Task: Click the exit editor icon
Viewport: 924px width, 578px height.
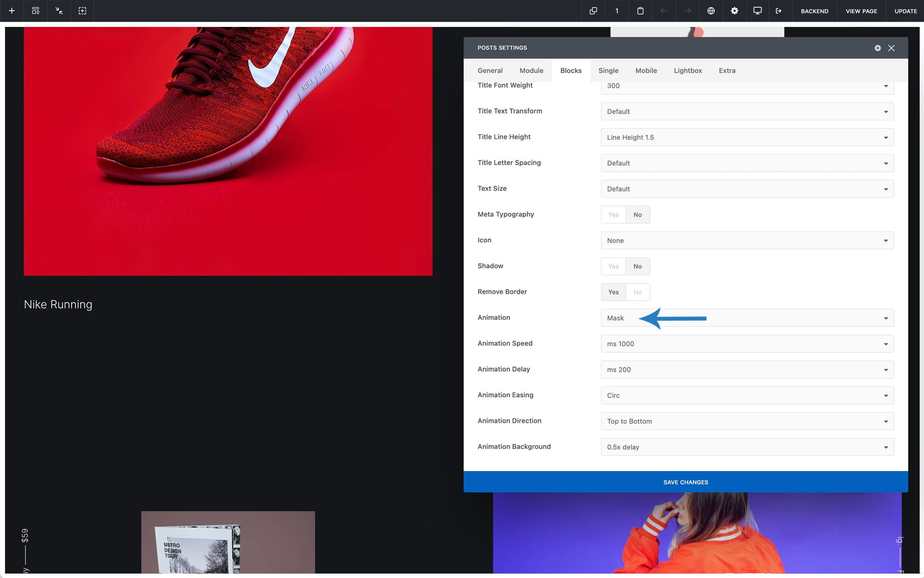Action: [779, 11]
